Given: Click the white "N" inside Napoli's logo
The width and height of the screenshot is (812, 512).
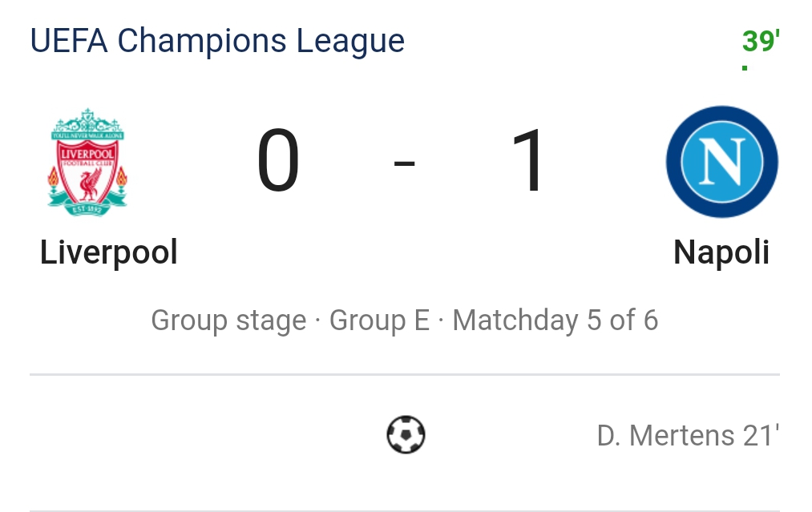Looking at the screenshot, I should [x=721, y=161].
